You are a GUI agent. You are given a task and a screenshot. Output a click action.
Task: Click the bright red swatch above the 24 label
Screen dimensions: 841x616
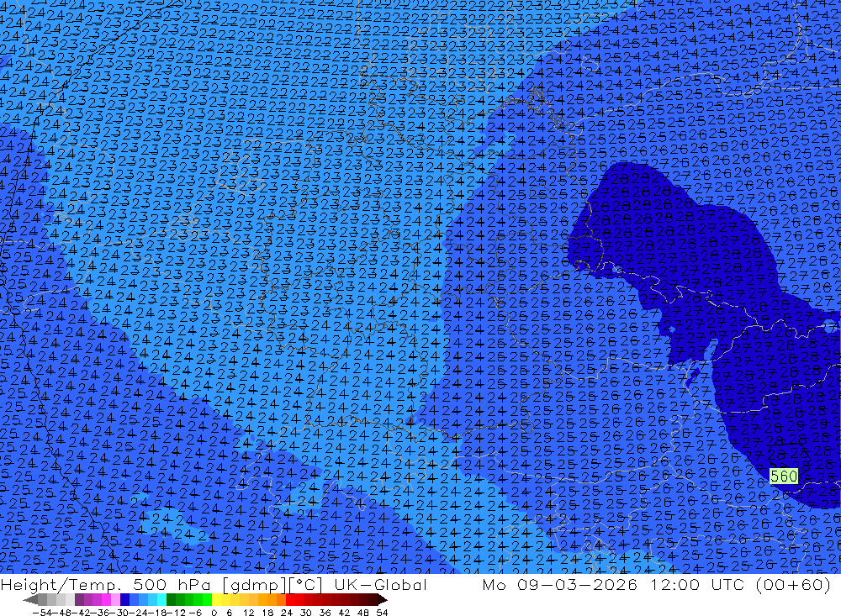pos(290,600)
